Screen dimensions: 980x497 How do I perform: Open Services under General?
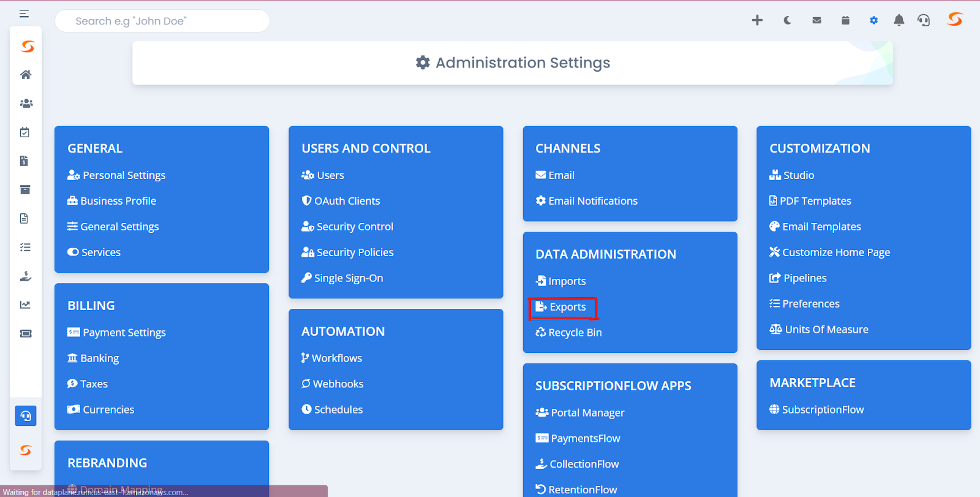point(94,252)
